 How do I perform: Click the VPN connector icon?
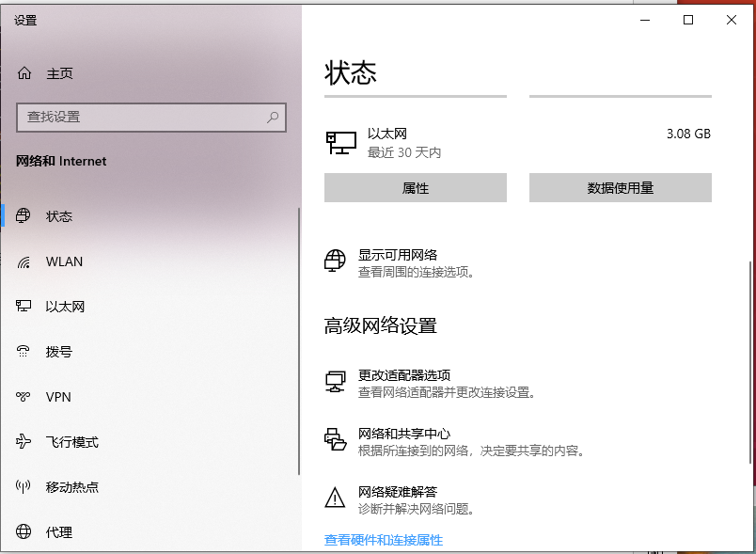coord(24,396)
